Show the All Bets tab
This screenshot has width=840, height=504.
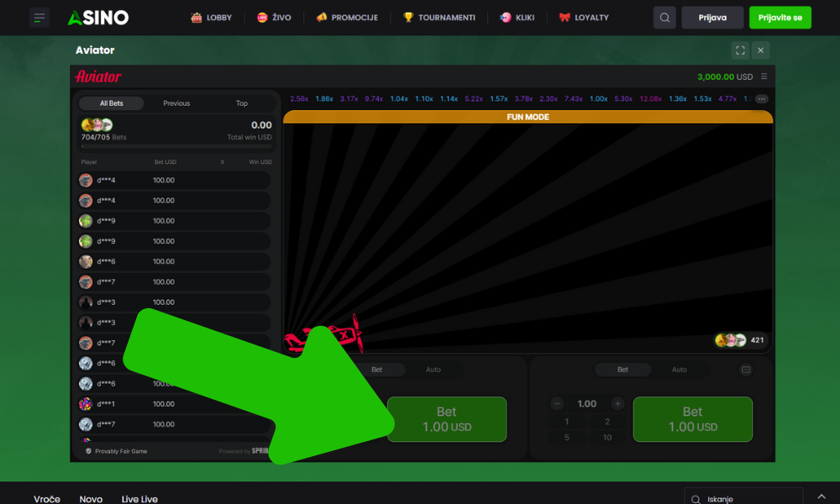click(112, 103)
